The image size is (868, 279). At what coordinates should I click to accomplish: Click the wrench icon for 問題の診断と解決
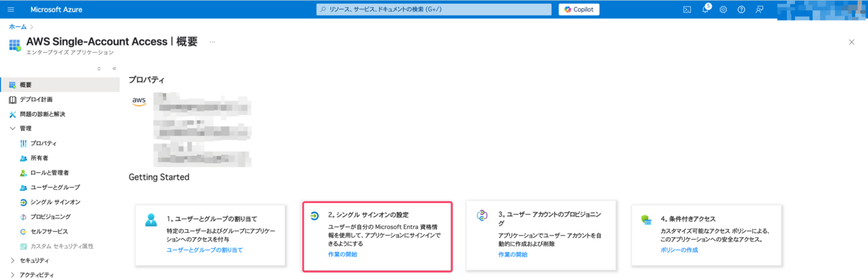point(12,114)
